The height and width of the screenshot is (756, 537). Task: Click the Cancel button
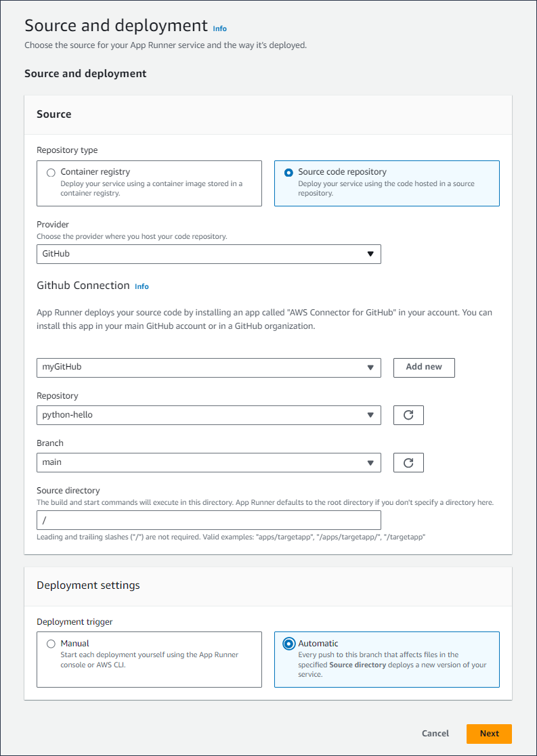[435, 734]
